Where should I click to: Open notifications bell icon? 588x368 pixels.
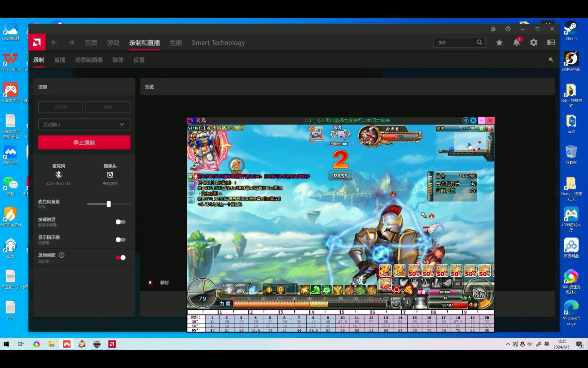[517, 43]
